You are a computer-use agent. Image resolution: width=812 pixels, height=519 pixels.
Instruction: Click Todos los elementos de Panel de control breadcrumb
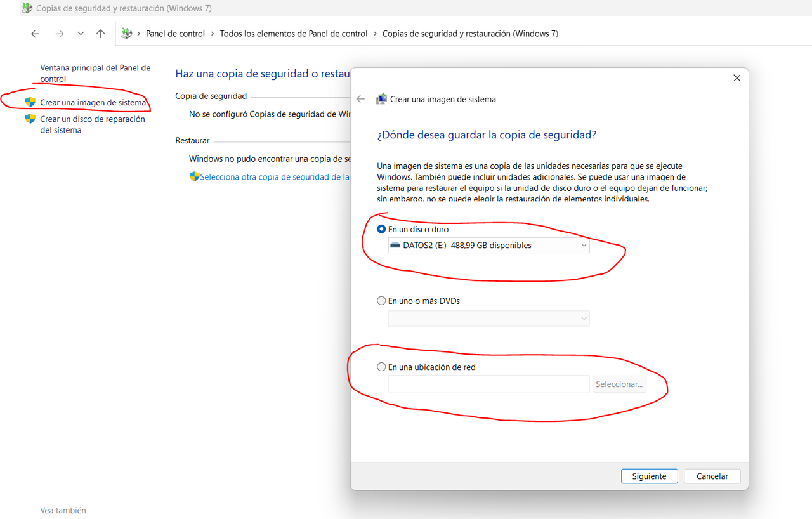click(294, 34)
